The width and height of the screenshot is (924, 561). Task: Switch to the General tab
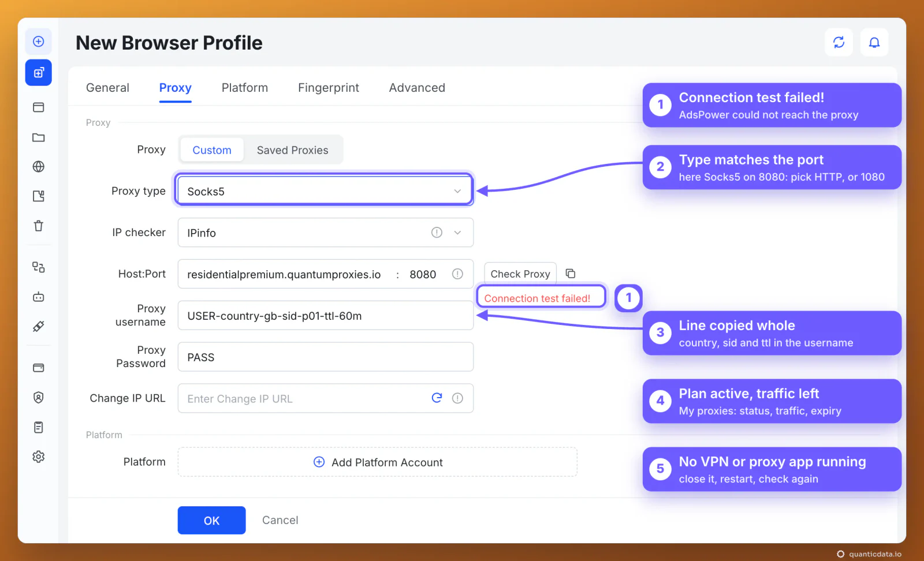coord(107,88)
